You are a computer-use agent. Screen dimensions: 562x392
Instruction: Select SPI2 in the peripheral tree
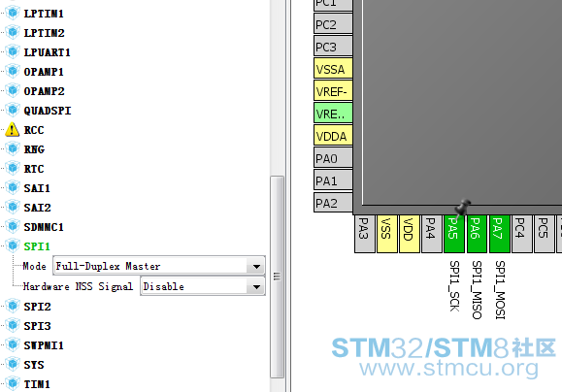(37, 307)
